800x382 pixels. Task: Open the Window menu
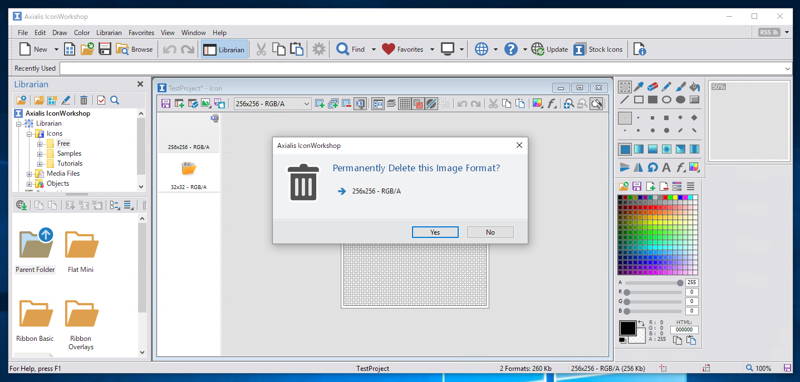tap(193, 33)
